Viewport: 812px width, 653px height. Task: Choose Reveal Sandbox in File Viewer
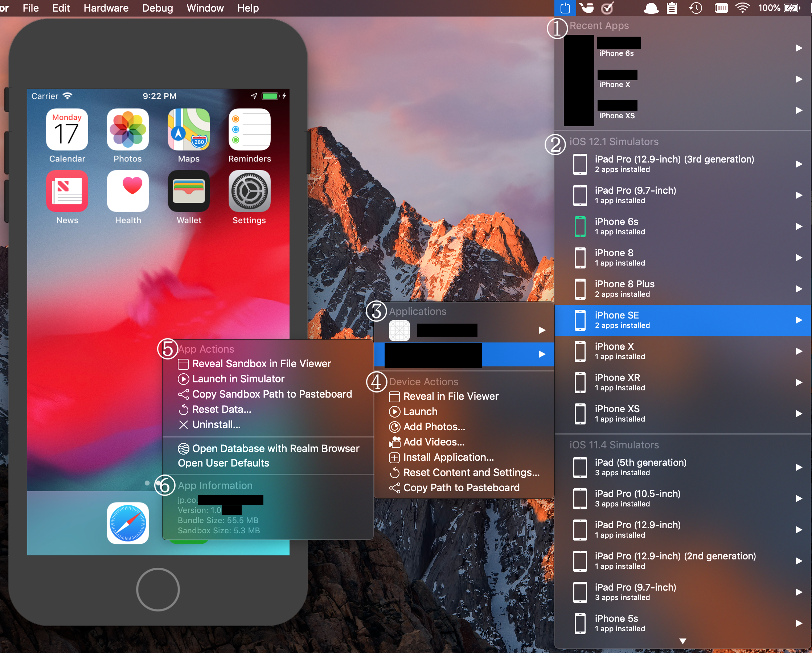[268, 364]
